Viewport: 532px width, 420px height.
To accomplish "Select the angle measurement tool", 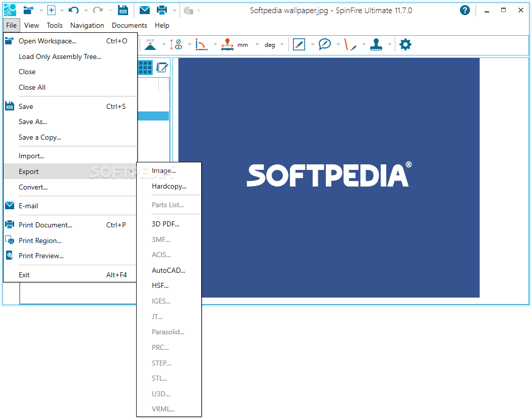I will [x=201, y=44].
